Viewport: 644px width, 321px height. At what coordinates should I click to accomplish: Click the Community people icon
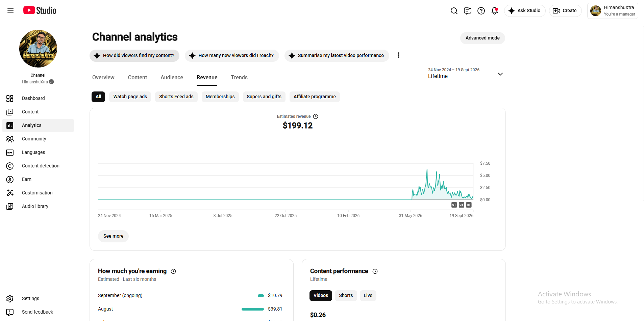coord(10,139)
